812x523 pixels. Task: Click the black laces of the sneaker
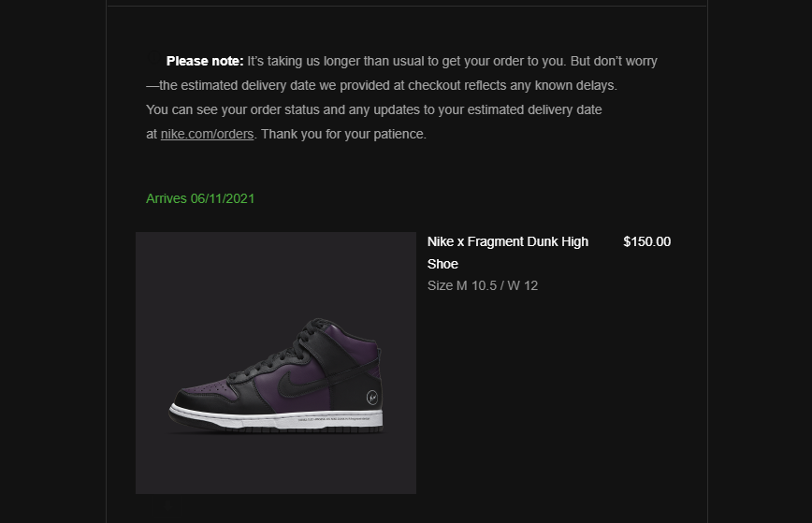pos(283,352)
